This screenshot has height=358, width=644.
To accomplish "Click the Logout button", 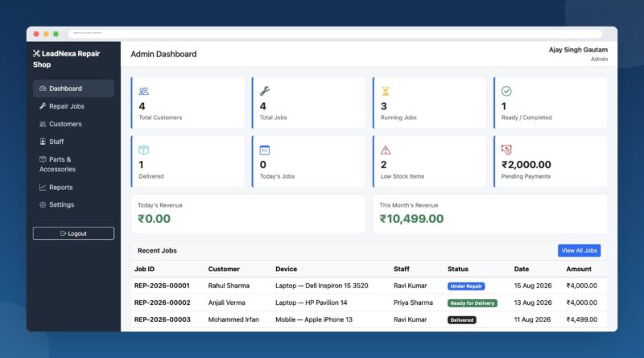I will [73, 233].
